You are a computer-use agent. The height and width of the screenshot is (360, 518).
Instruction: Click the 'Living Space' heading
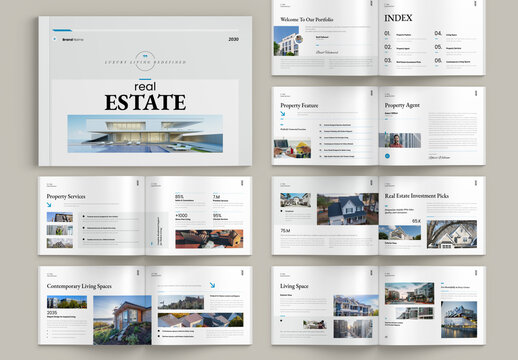[294, 286]
